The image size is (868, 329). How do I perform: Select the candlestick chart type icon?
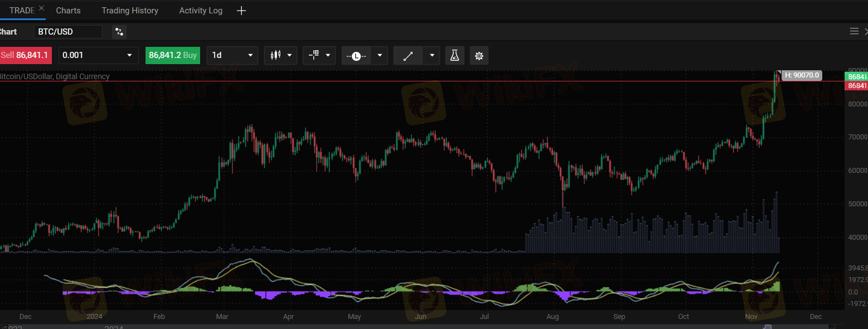point(274,55)
